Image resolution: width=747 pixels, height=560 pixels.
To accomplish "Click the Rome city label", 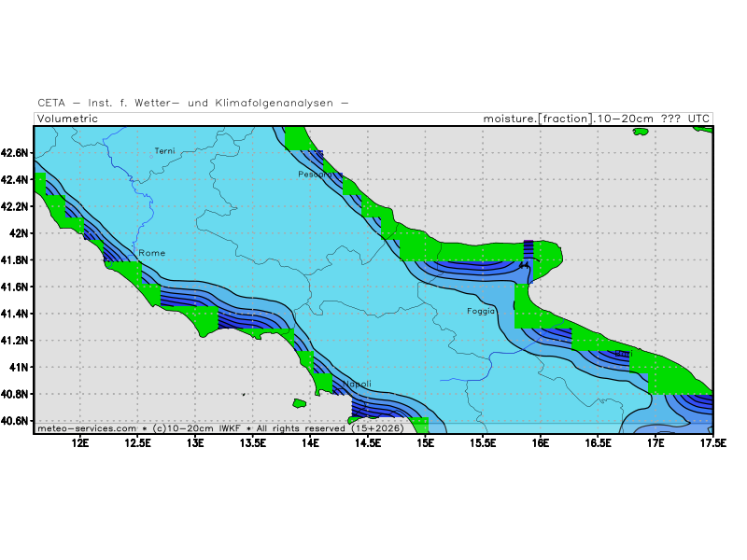I will pos(151,253).
